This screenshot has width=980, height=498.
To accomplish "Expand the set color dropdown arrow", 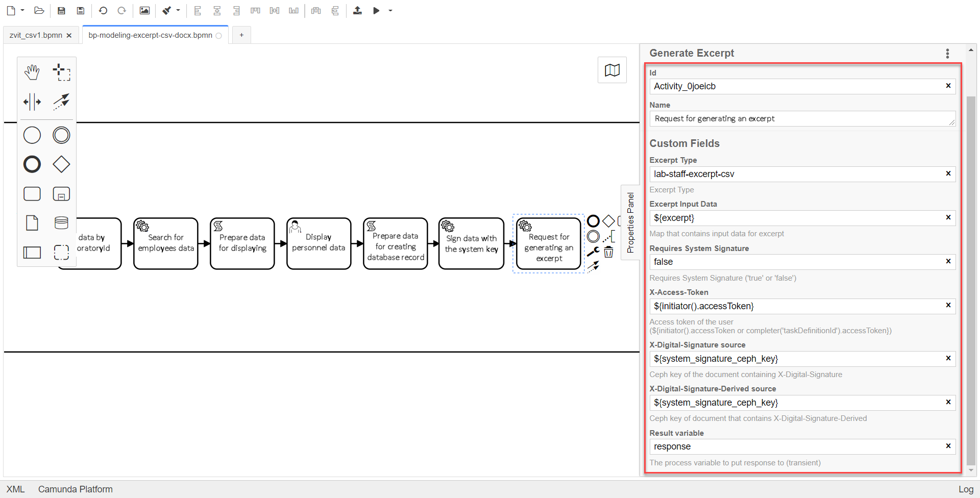I will pyautogui.click(x=178, y=11).
